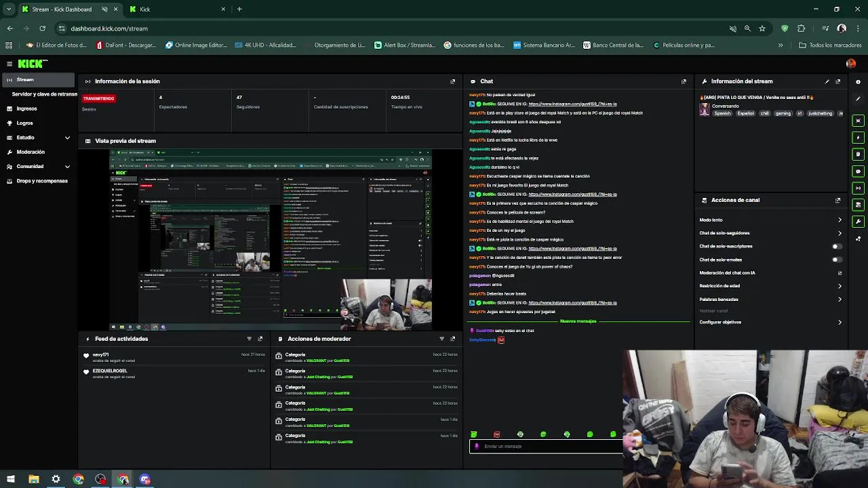Pop out the Información de la sesión panel

(453, 81)
